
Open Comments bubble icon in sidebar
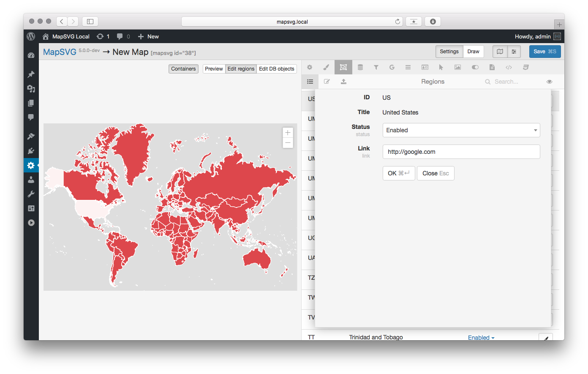[31, 117]
